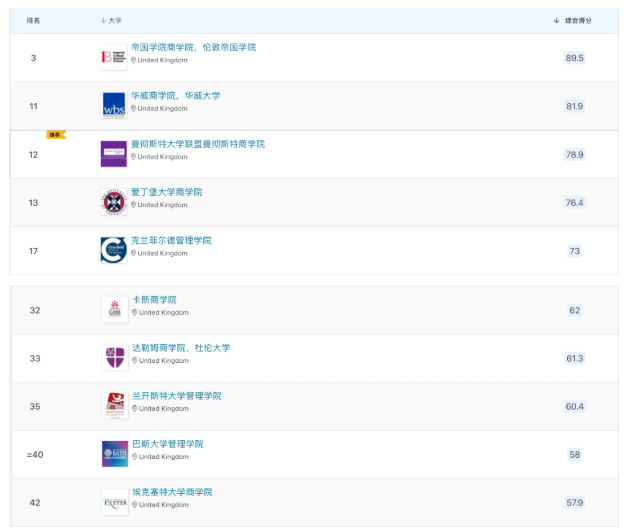Click location pin under 帝国学院商学院
This screenshot has width=626, height=528.
(134, 60)
